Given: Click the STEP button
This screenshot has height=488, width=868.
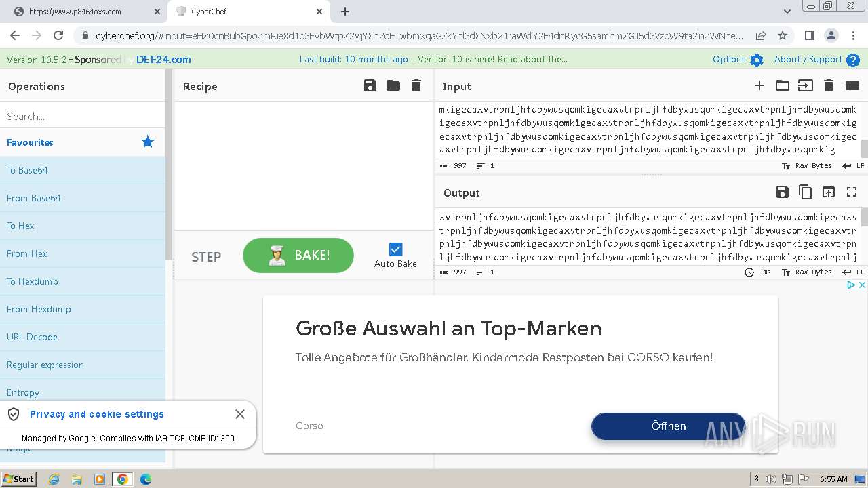Looking at the screenshot, I should click(x=206, y=257).
